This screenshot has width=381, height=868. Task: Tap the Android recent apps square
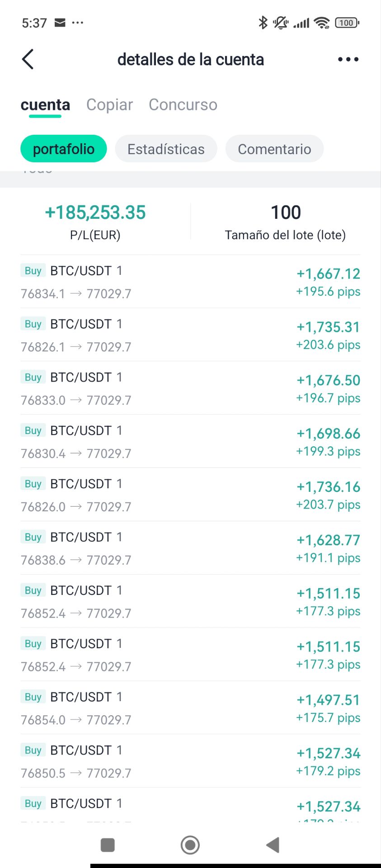tap(108, 844)
